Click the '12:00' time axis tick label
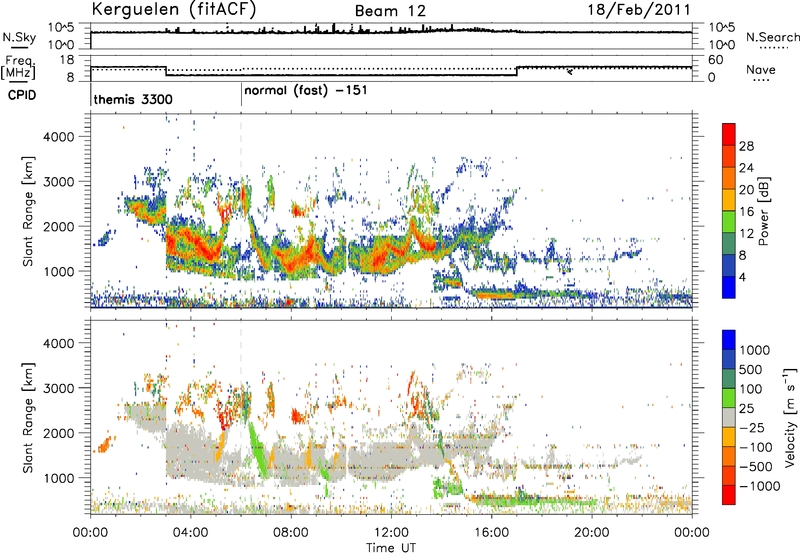Viewport: 800px width, 554px height. (x=391, y=533)
